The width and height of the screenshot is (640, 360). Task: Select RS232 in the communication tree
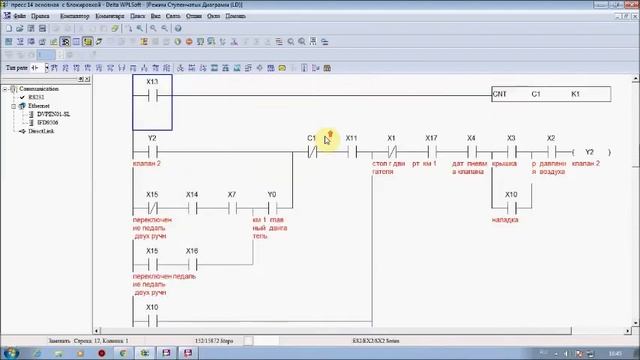(36, 98)
